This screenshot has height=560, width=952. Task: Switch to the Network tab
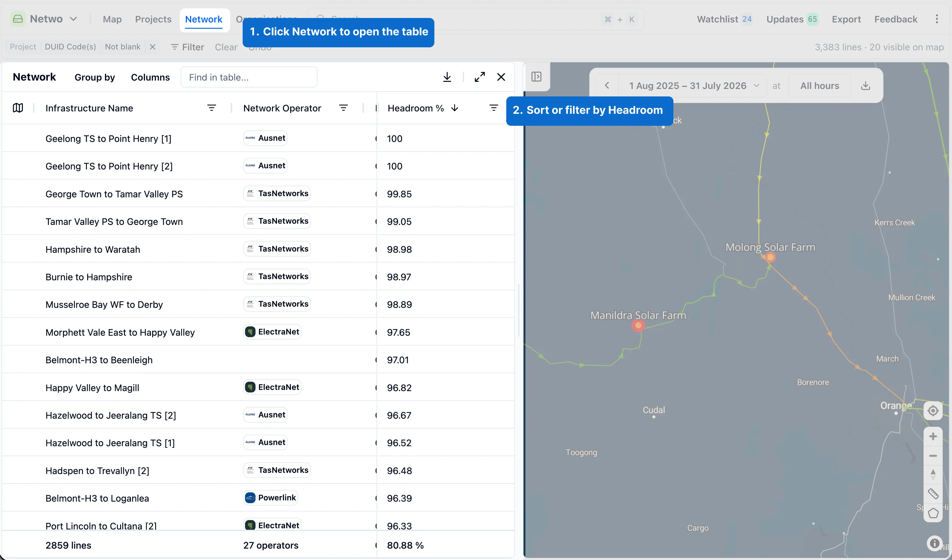click(204, 19)
